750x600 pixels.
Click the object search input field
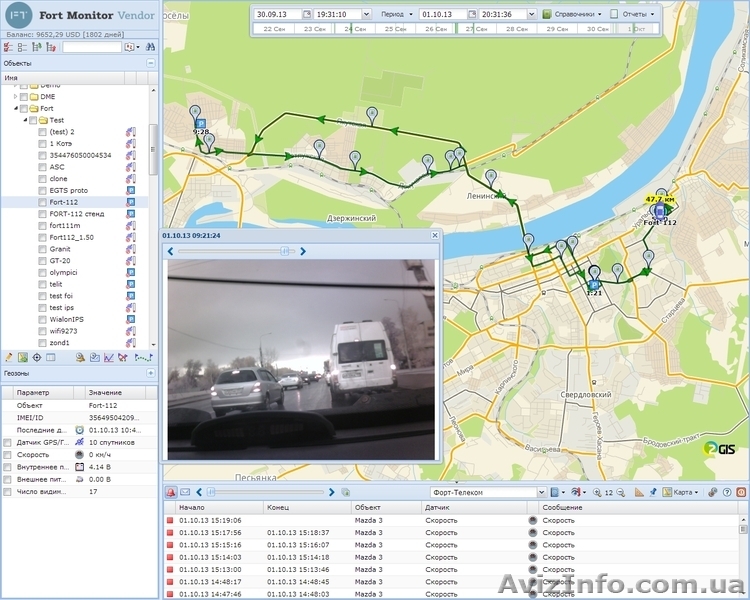[92, 47]
